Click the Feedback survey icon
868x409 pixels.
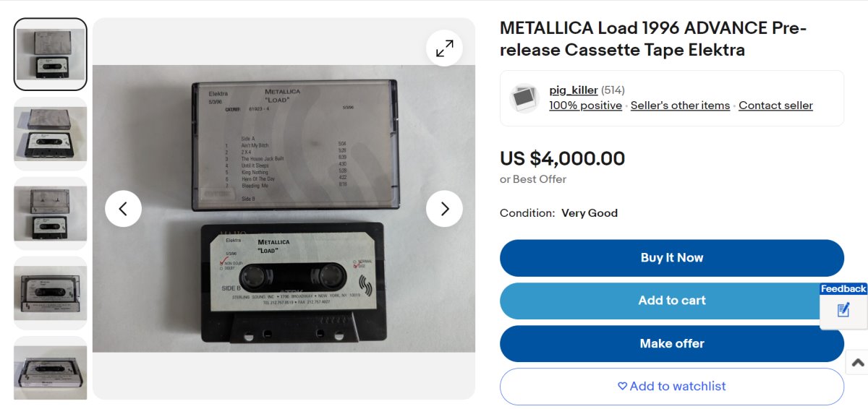(x=843, y=310)
